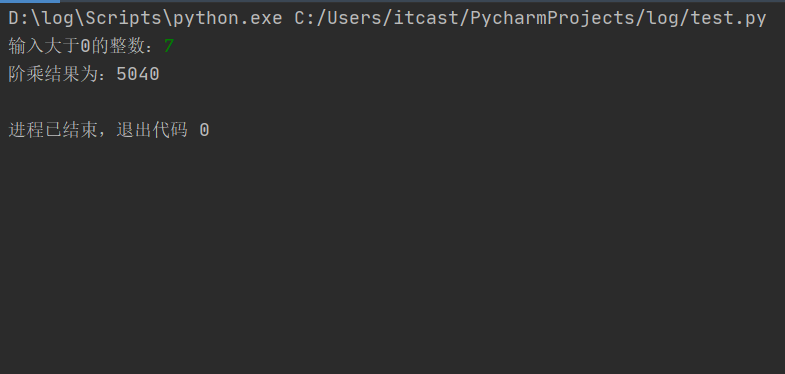
Task: Click the python.exe interpreter path text
Action: click(145, 19)
